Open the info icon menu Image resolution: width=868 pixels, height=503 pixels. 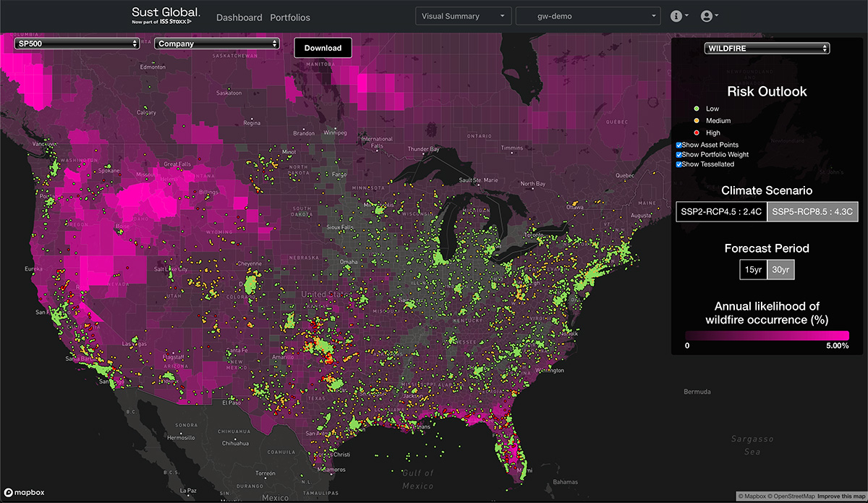(x=680, y=16)
